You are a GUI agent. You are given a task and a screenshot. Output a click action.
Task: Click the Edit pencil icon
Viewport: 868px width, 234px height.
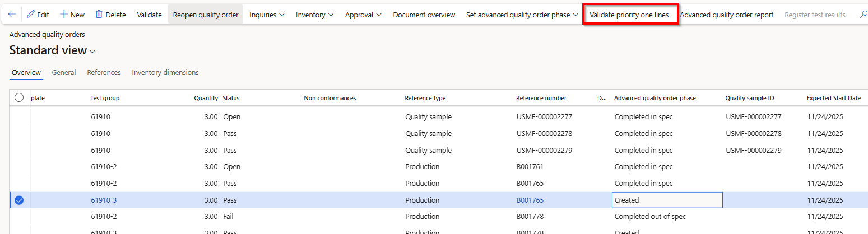(x=31, y=15)
